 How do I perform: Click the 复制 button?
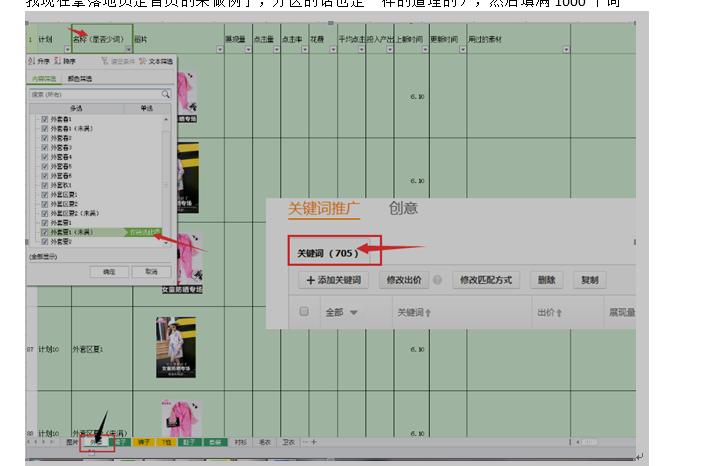tap(590, 280)
